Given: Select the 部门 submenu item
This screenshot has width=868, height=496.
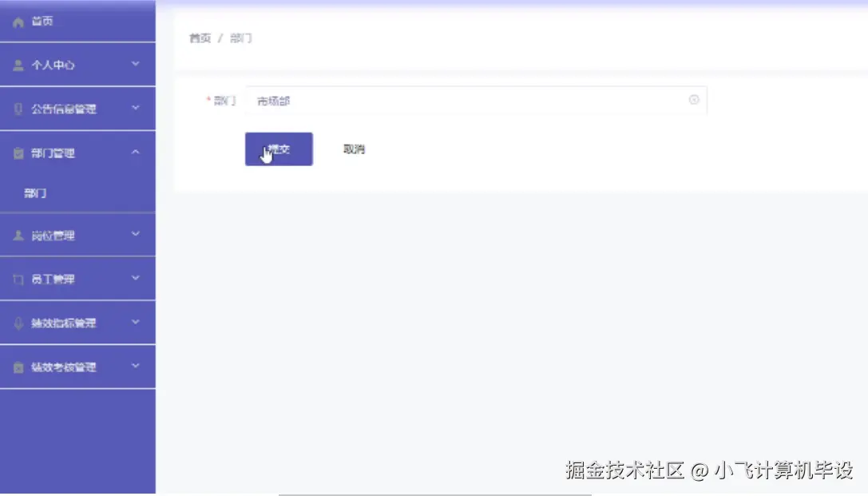Looking at the screenshot, I should (77, 193).
